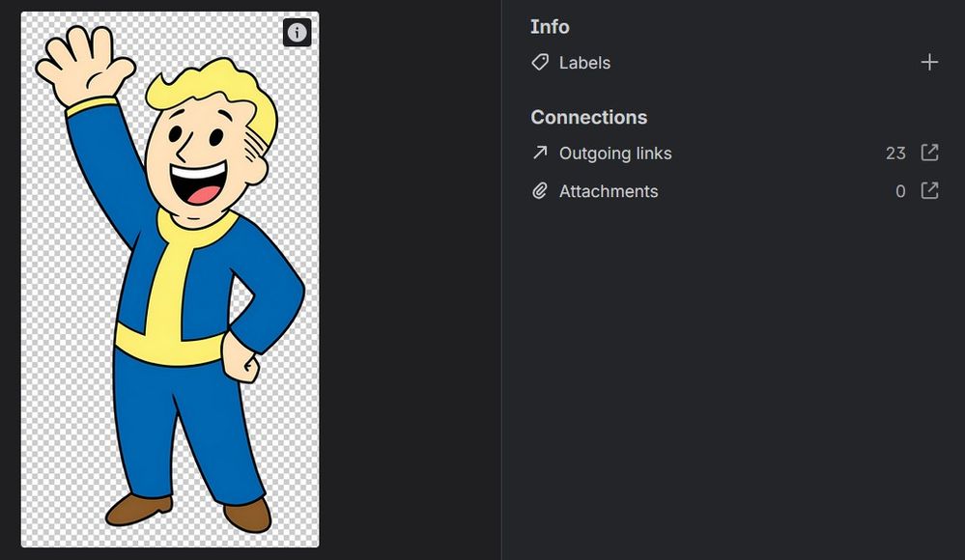This screenshot has height=560, width=965.
Task: Click the Connections heading
Action: (x=589, y=117)
